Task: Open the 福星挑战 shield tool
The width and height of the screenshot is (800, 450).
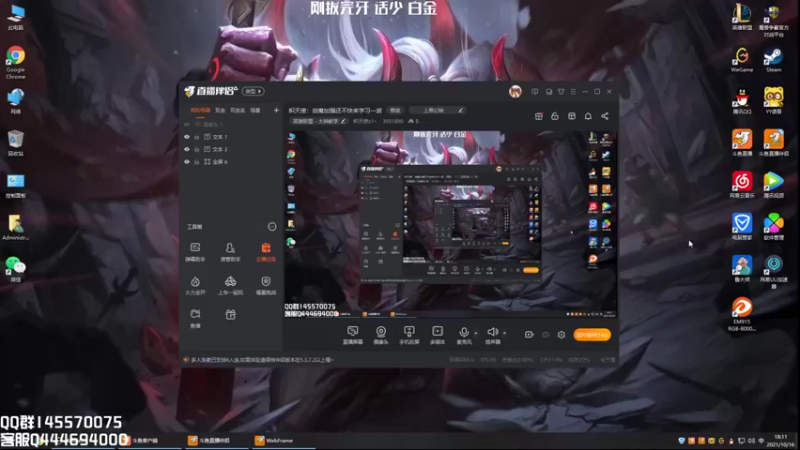Action: [x=266, y=286]
